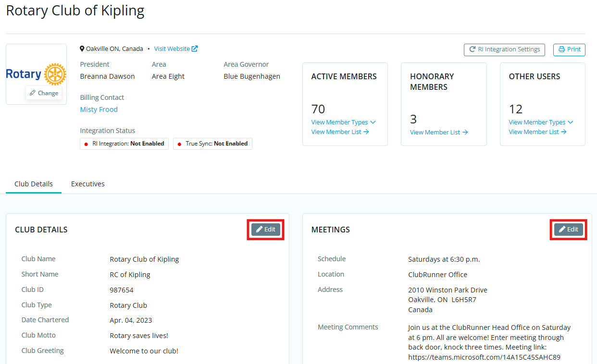Edit the Meetings section

coord(569,230)
